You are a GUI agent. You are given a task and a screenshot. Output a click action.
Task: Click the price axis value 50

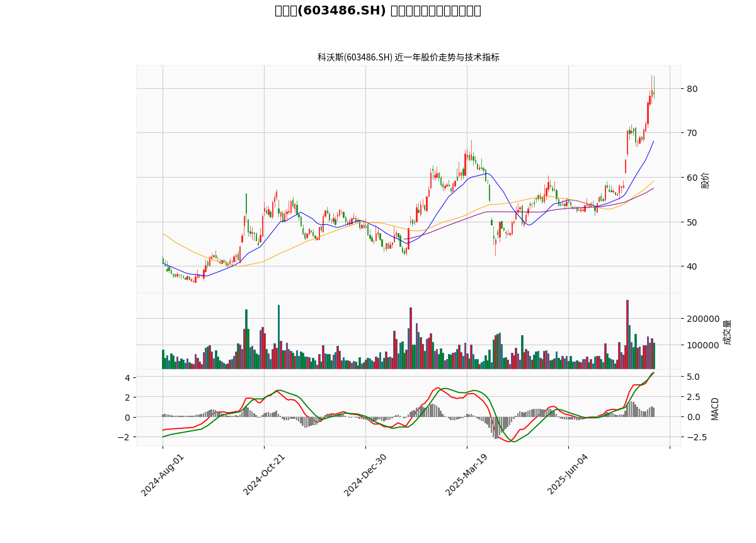(x=692, y=222)
